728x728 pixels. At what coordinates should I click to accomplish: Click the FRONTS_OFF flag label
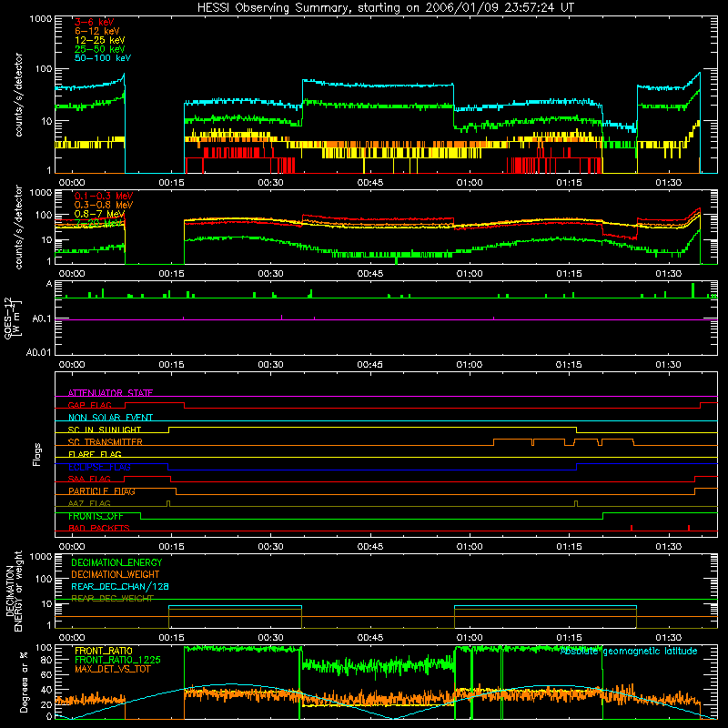96,516
